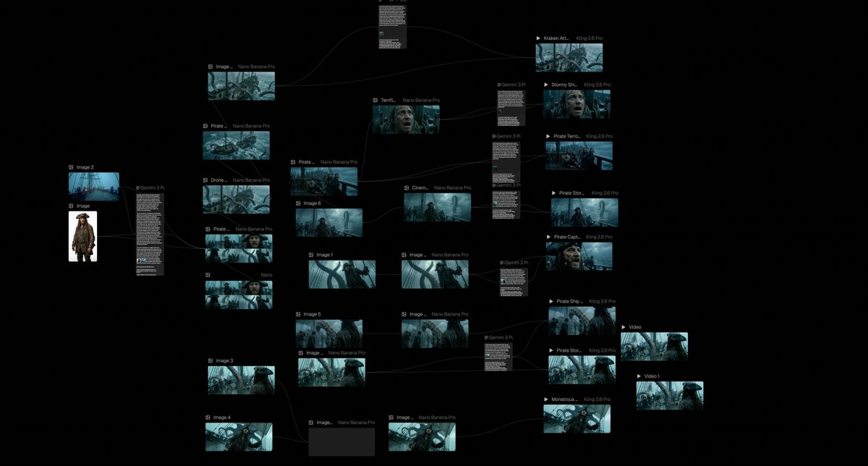Image resolution: width=868 pixels, height=466 pixels.
Task: Click the 'Drone...' node title
Action: [219, 180]
